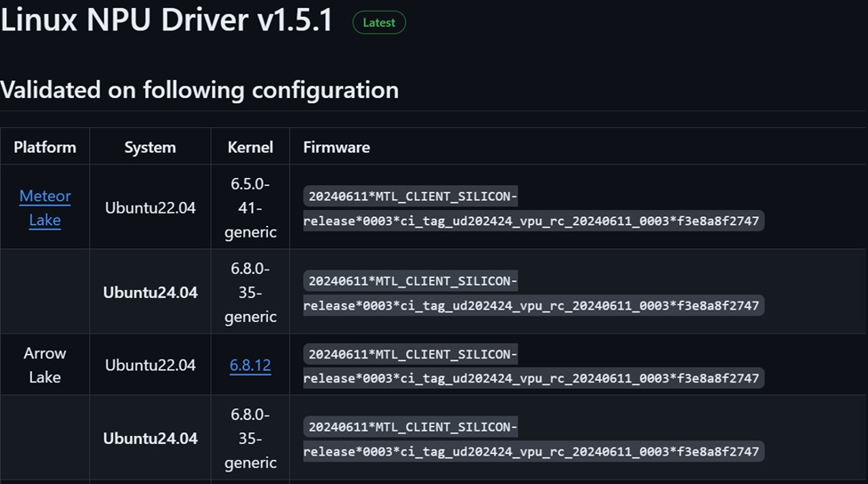Select the firmware string in the Meteor Lake row
868x484 pixels.
coord(533,208)
